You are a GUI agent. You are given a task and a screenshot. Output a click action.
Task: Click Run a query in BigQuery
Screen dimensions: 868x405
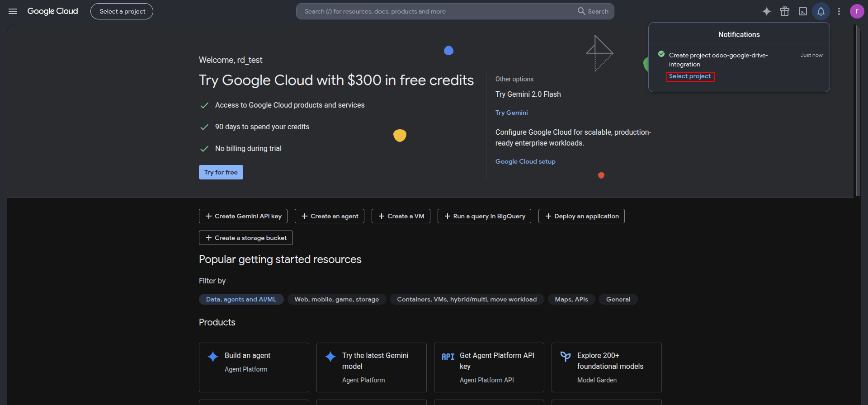(485, 216)
